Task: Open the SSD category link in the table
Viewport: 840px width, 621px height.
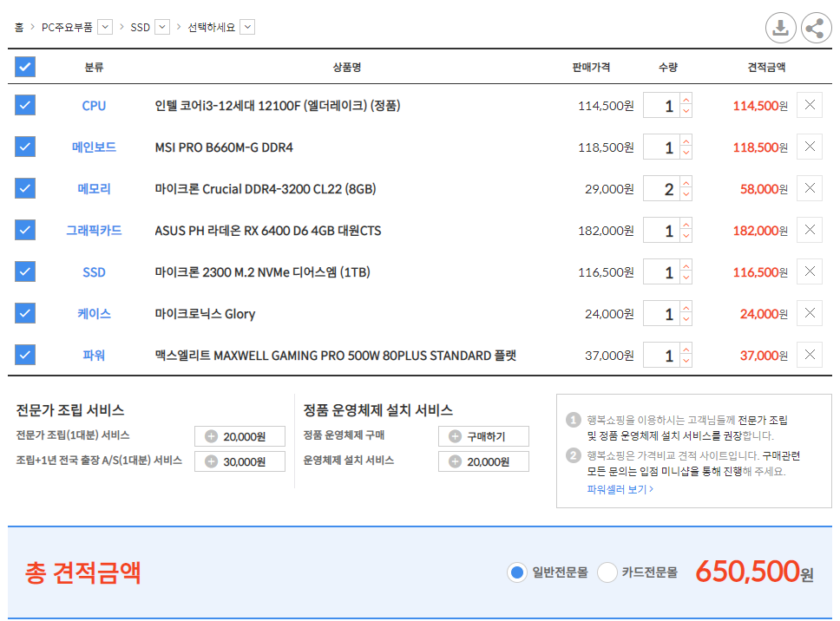Action: point(94,272)
